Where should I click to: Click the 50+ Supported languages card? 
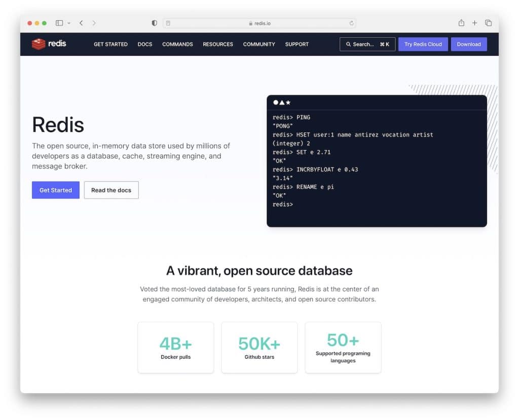(343, 348)
